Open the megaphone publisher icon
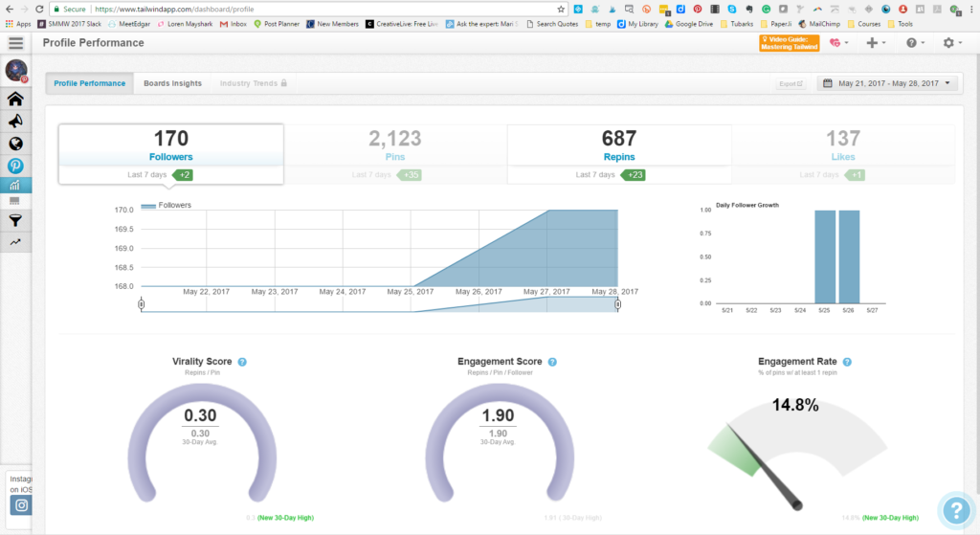This screenshot has height=535, width=980. coord(15,122)
